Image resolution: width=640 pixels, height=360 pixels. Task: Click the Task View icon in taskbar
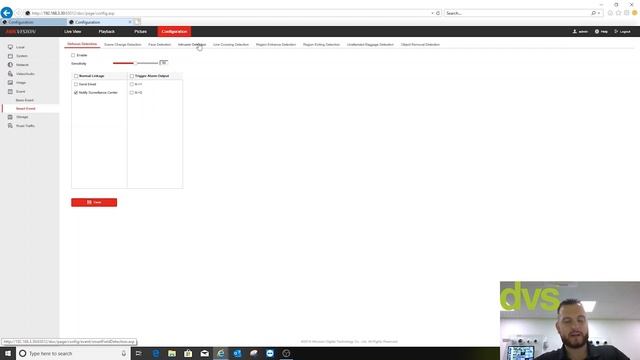point(138,353)
